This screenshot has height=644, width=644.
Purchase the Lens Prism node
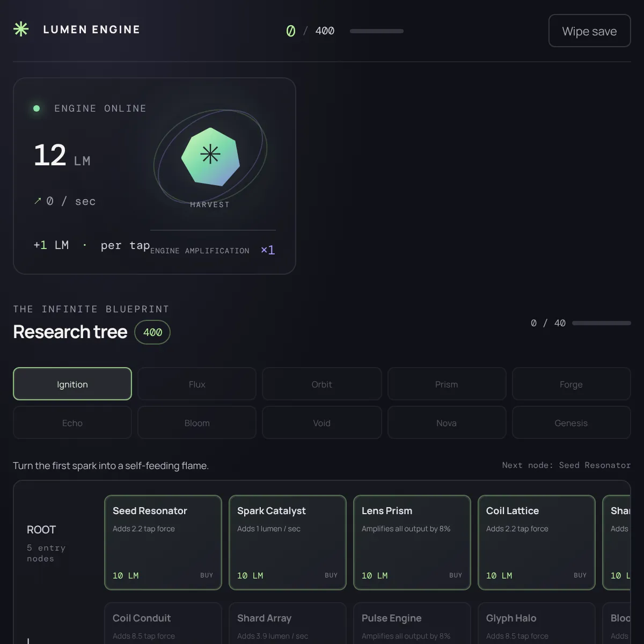412,543
